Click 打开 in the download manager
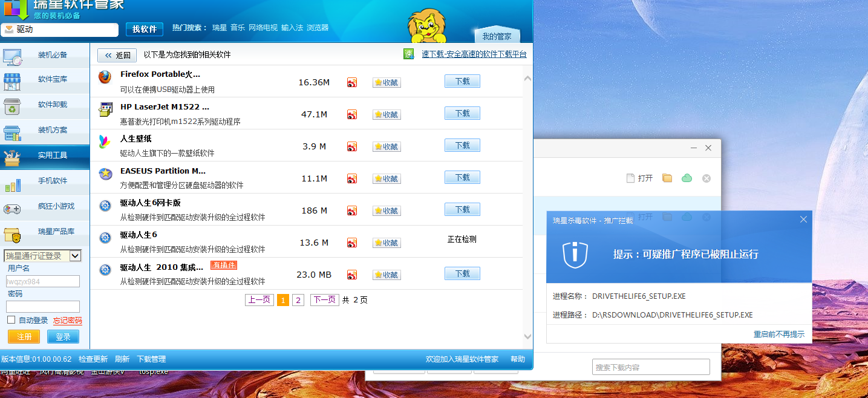Viewport: 868px width, 398px height. tap(639, 178)
